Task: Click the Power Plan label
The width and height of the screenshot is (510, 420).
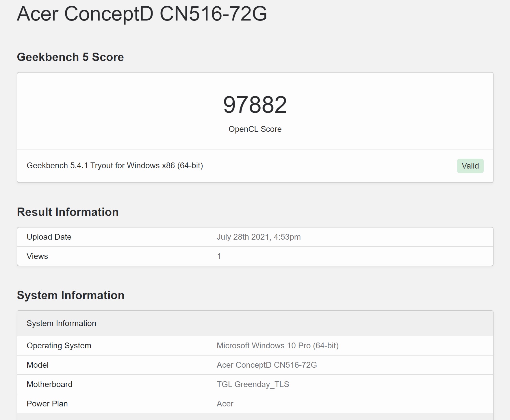Action: (47, 404)
